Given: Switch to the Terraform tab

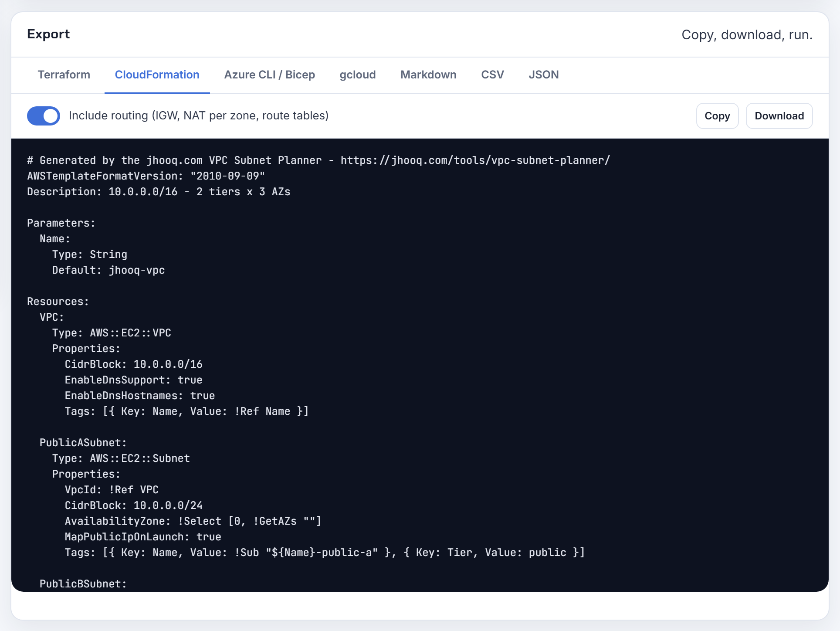Looking at the screenshot, I should [64, 75].
